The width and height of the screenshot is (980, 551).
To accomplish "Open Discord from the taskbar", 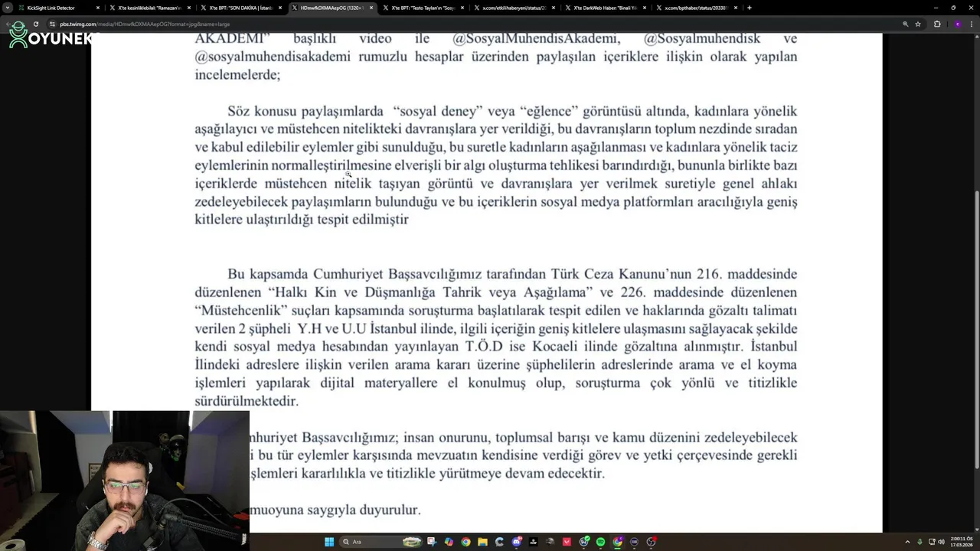I will pyautogui.click(x=517, y=542).
